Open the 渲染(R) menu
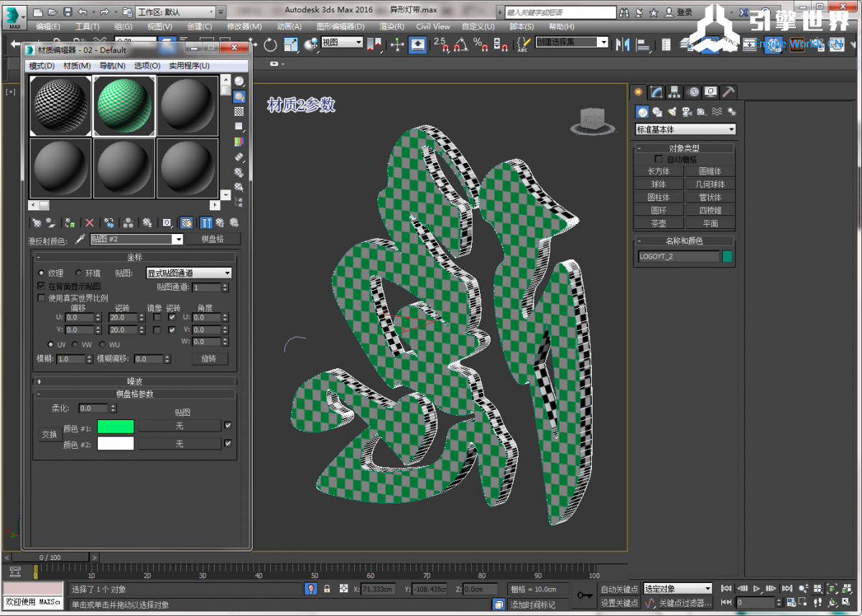862x616 pixels. click(391, 27)
